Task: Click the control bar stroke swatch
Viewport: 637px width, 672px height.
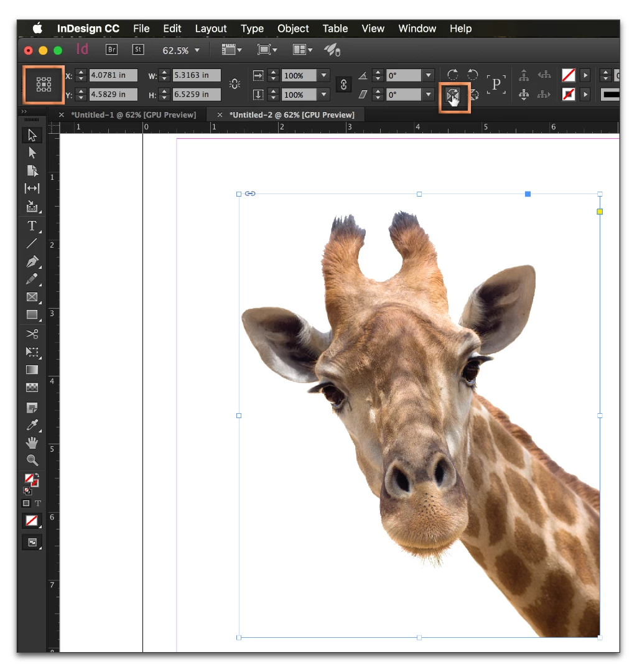Action: (x=568, y=95)
